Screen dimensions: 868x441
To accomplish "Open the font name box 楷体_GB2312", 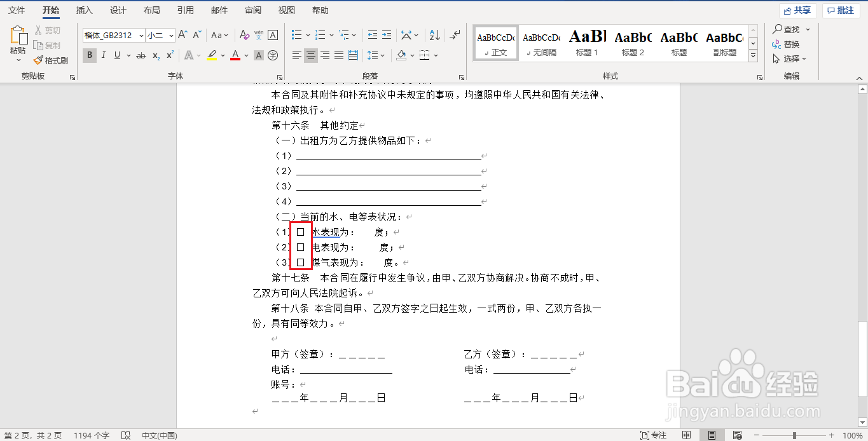I will pyautogui.click(x=113, y=36).
